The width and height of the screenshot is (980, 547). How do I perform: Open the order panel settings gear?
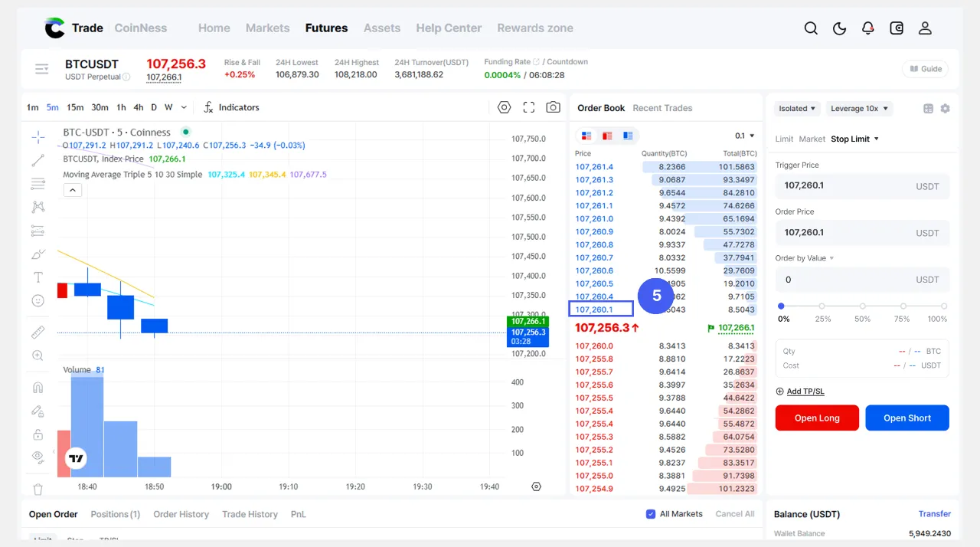click(945, 109)
